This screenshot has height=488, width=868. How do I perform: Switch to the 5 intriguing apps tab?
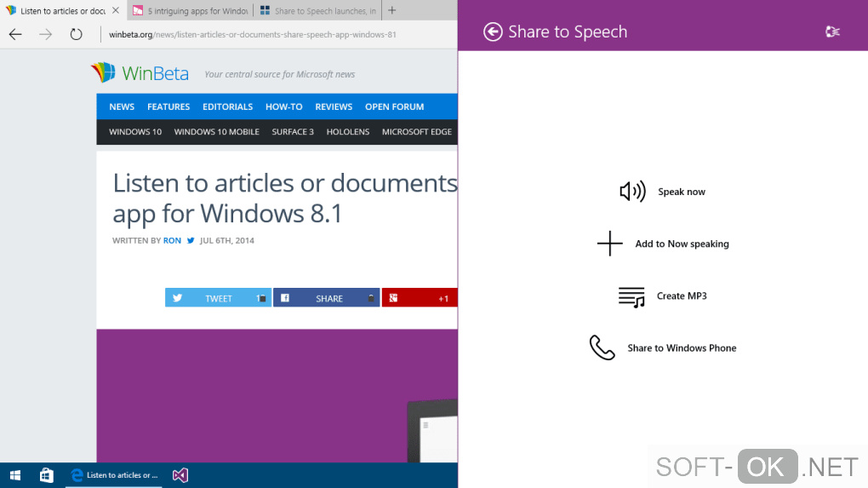coord(190,10)
